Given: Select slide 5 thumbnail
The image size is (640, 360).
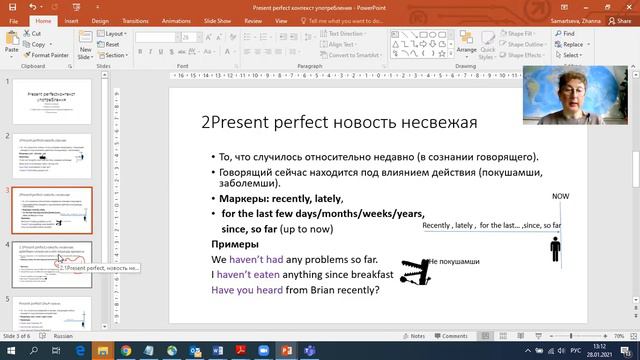Looking at the screenshot, I should click(x=52, y=314).
